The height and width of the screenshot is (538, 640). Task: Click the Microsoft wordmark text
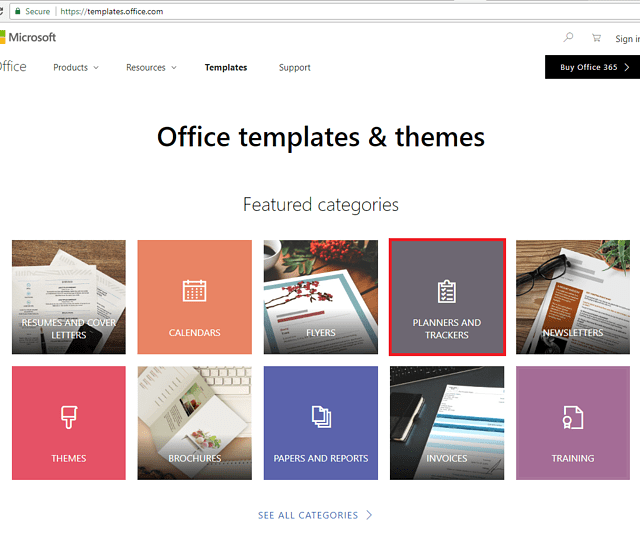32,37
